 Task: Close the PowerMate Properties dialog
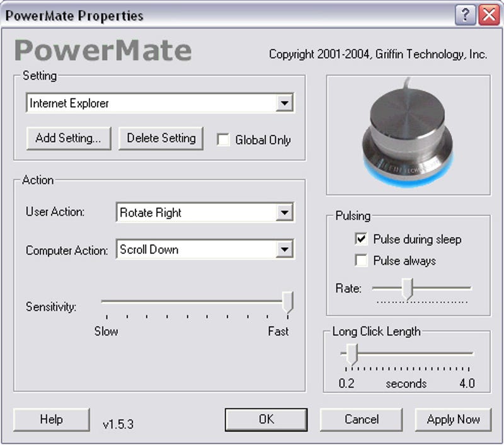click(x=489, y=14)
